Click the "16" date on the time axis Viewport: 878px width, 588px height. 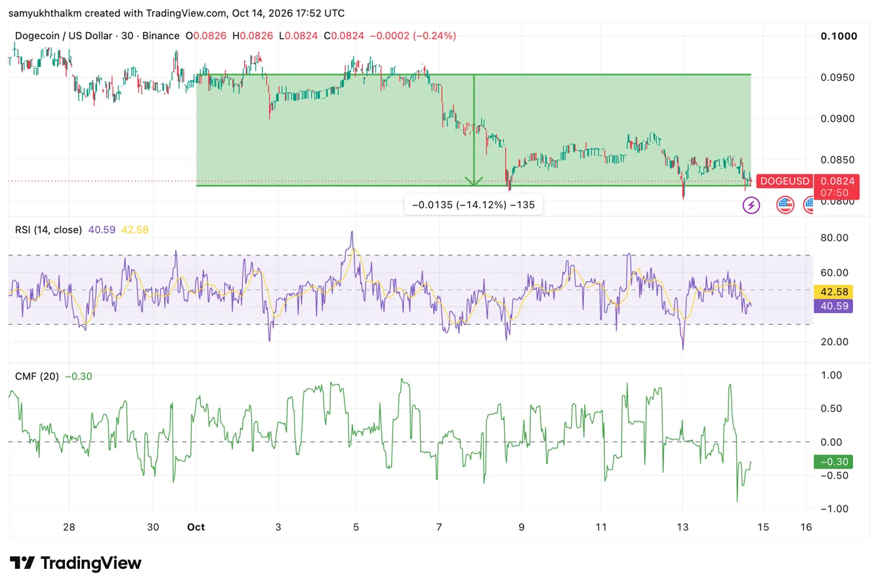[806, 527]
